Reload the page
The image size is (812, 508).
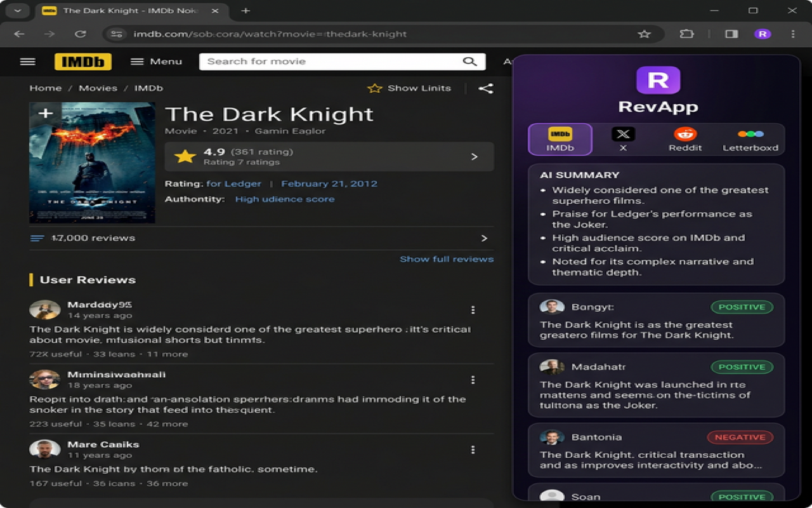[x=80, y=34]
